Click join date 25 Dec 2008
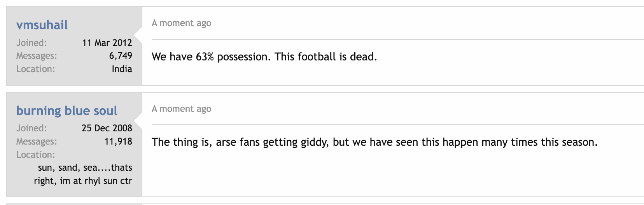644x205 pixels. tap(107, 128)
